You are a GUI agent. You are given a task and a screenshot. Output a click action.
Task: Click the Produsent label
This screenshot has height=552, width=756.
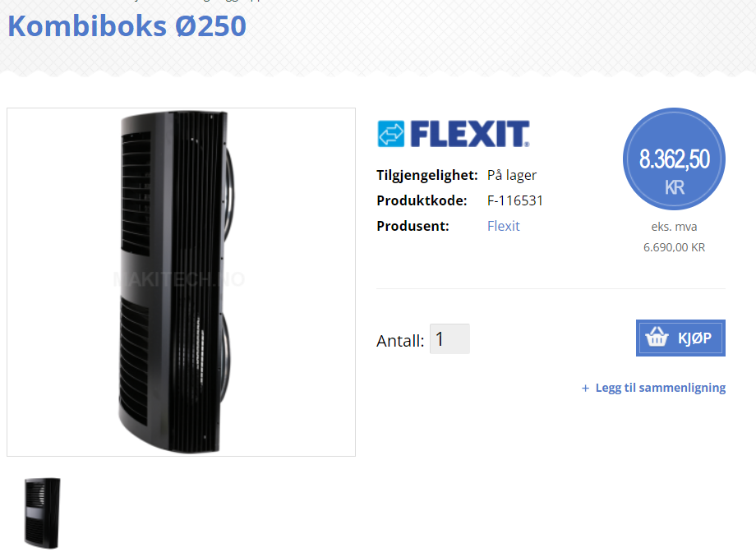click(413, 226)
